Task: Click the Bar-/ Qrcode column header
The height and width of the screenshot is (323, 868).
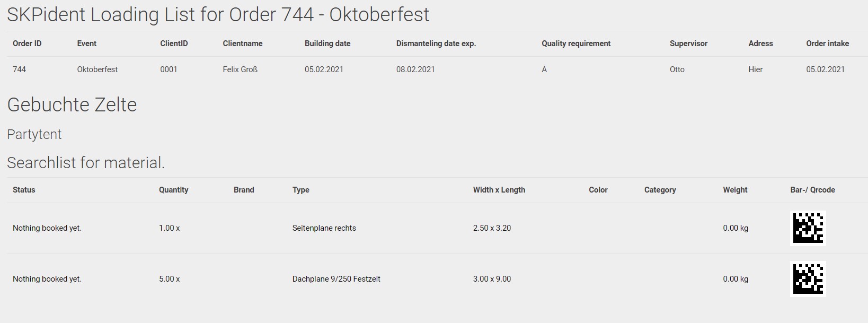Action: [812, 190]
